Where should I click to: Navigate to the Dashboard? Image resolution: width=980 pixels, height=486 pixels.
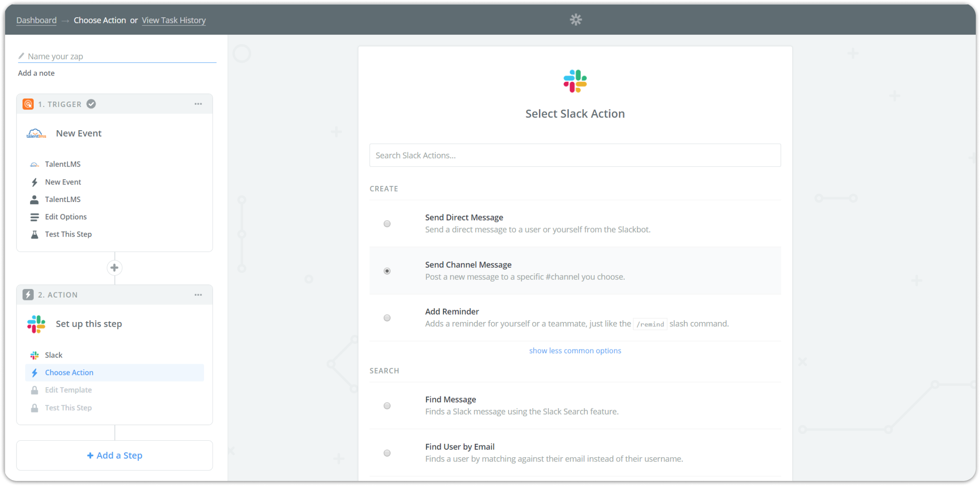coord(36,20)
